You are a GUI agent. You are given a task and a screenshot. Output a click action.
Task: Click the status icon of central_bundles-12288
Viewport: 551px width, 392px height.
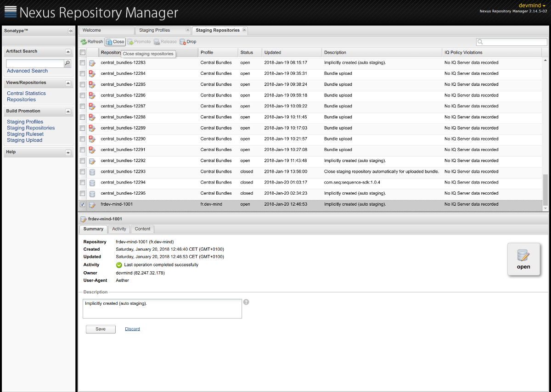coord(92,117)
